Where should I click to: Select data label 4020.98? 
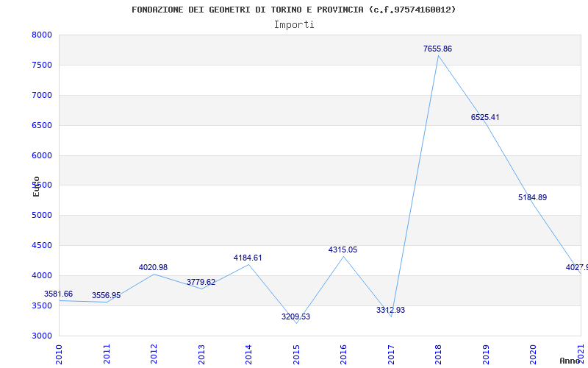click(153, 267)
